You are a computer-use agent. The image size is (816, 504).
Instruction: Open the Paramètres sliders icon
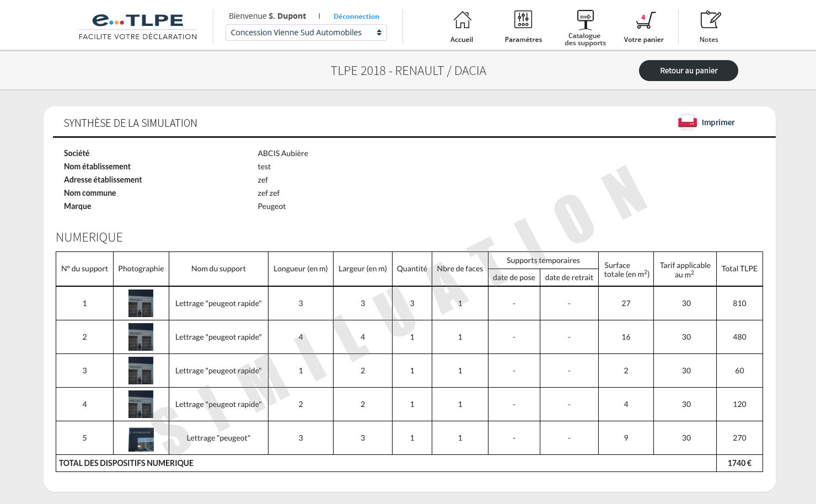[x=523, y=20]
